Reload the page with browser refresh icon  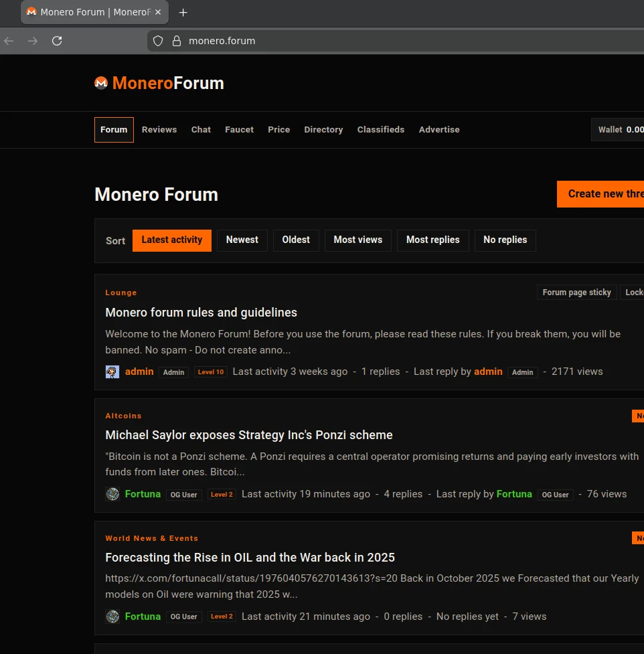coord(57,41)
